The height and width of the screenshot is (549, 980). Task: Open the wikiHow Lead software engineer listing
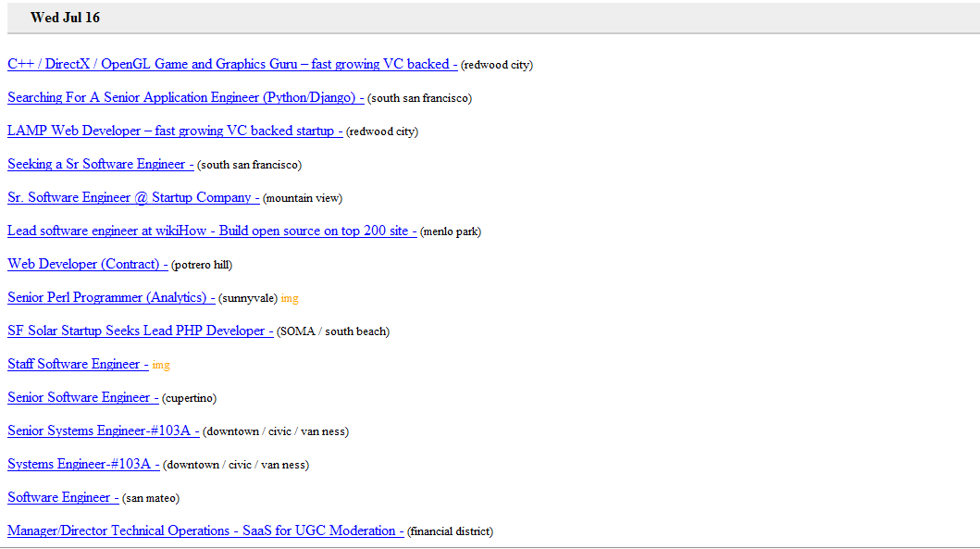[212, 231]
